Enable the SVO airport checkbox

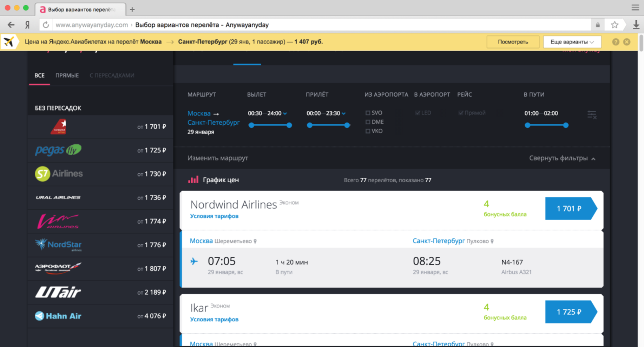[x=368, y=113]
